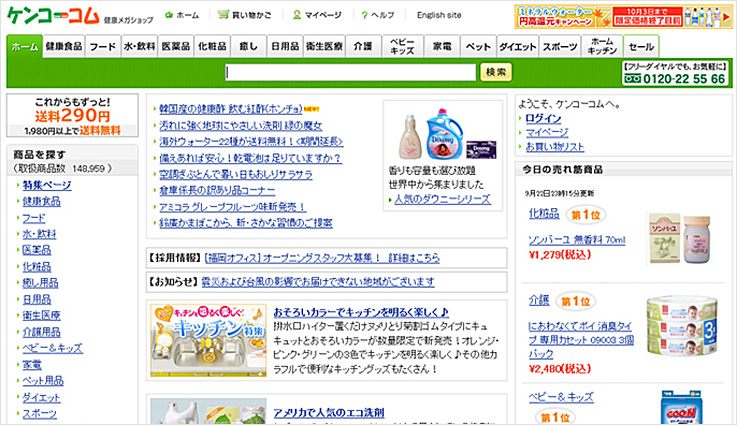Open 汚れに強く地球にやさしい洗剤 緑の魔女 link
The width and height of the screenshot is (737, 425).
(x=241, y=126)
